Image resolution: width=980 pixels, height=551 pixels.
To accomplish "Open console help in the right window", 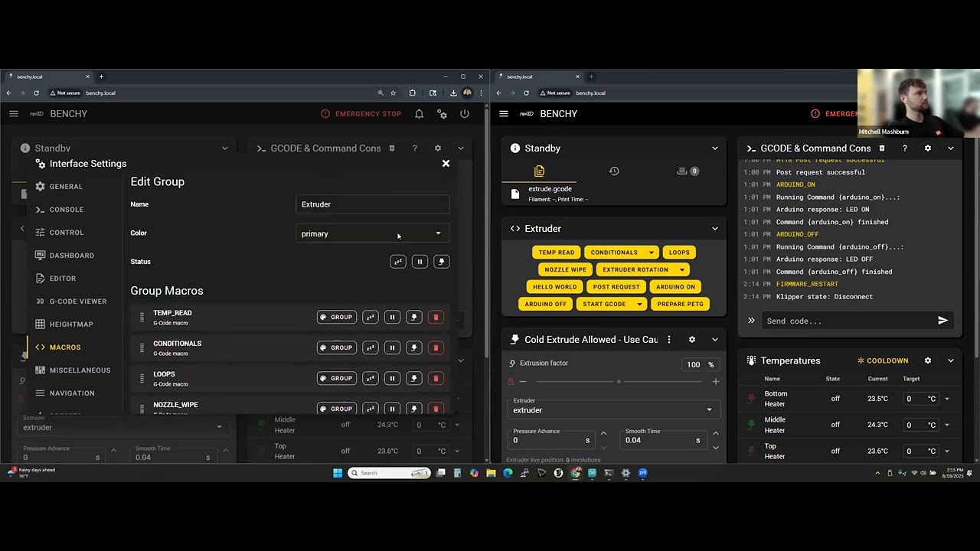I will [905, 148].
